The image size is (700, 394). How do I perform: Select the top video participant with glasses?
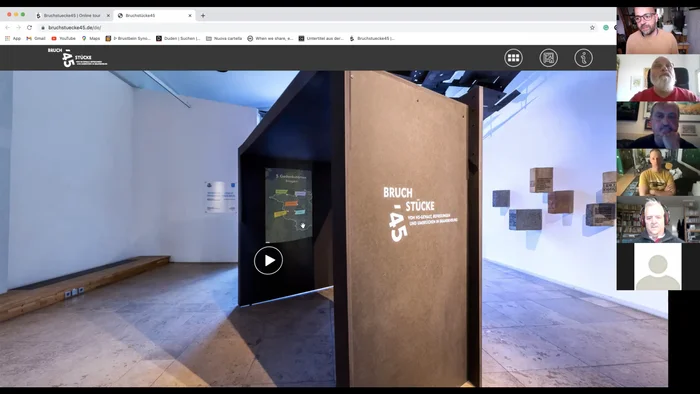[x=658, y=30]
